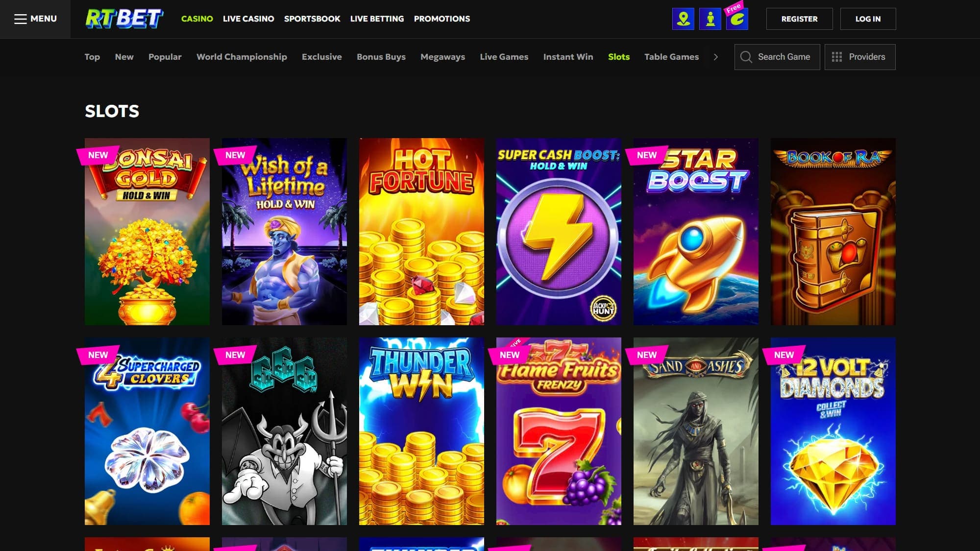Go to CASINO section
This screenshot has width=980, height=551.
(x=197, y=19)
